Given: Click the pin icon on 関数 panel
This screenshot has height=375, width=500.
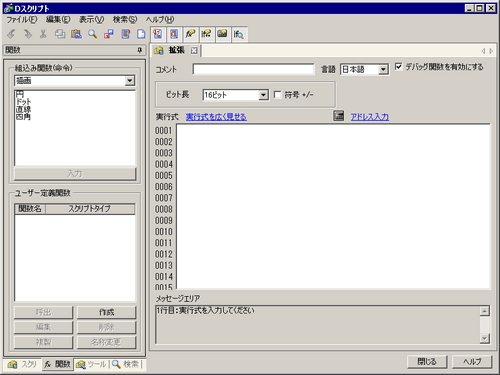Looking at the screenshot, I should 140,50.
